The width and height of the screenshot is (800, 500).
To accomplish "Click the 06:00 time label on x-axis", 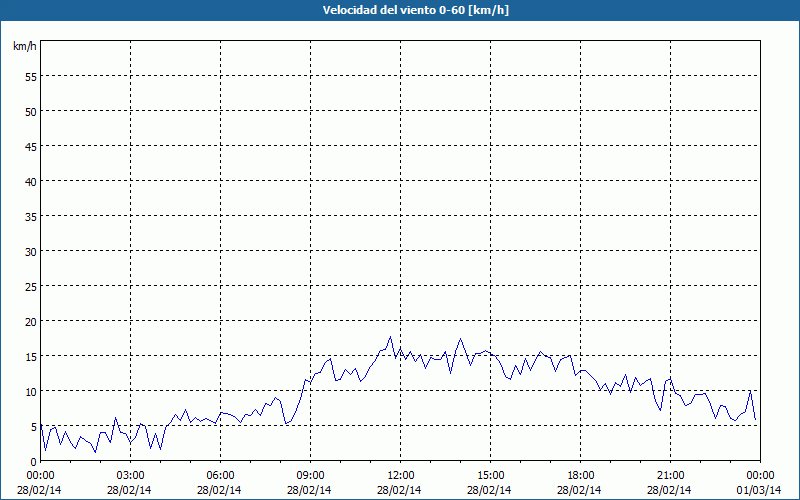I will coord(220,476).
